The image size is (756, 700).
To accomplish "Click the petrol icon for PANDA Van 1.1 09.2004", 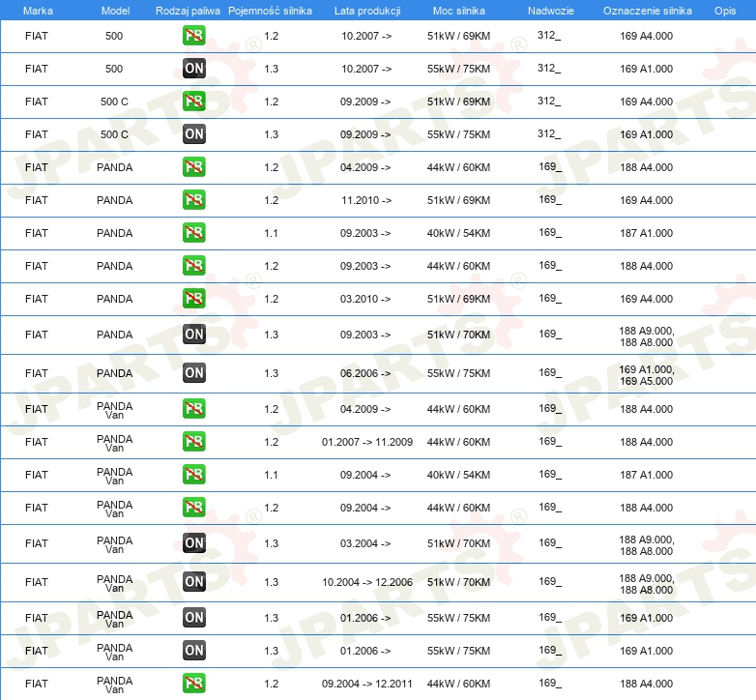I will (193, 474).
